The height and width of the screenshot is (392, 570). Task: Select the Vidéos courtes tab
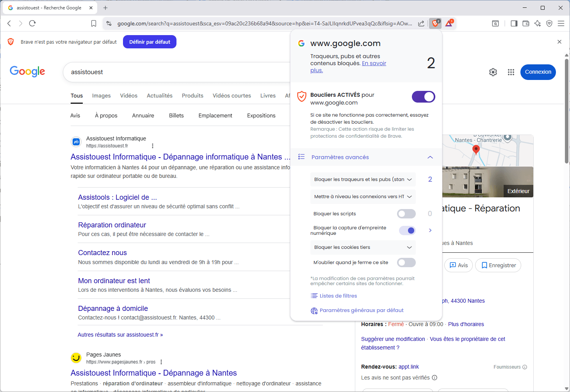[x=232, y=96]
